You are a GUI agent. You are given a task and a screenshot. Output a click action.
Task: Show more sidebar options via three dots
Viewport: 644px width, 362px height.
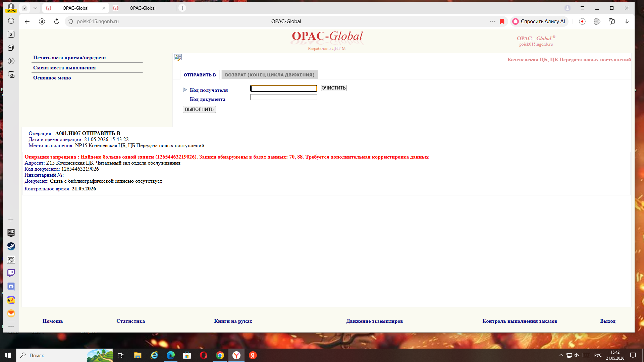[11, 326]
